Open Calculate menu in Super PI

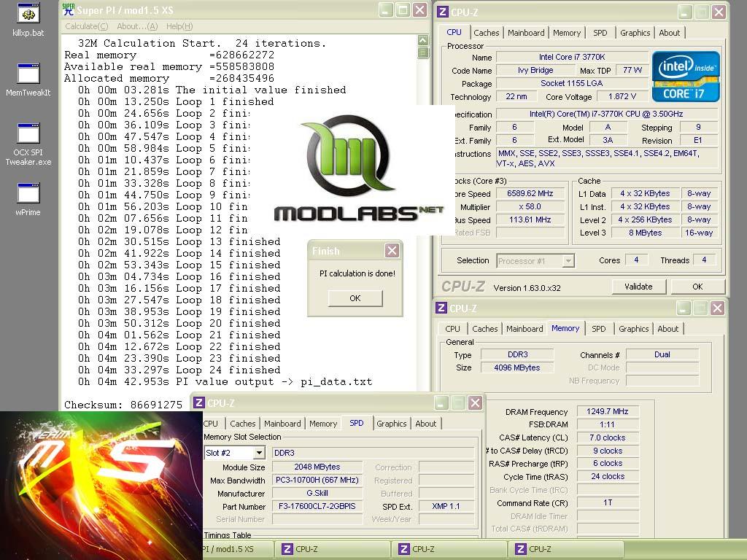pos(86,27)
